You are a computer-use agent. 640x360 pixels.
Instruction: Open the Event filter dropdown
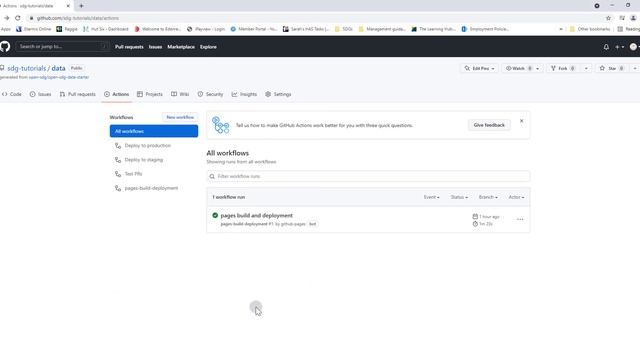pyautogui.click(x=431, y=197)
